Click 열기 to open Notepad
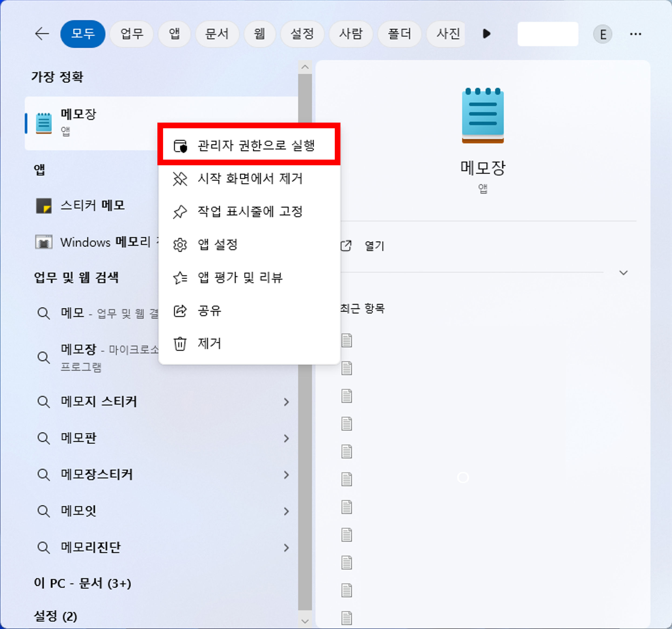The image size is (672, 629). (374, 246)
